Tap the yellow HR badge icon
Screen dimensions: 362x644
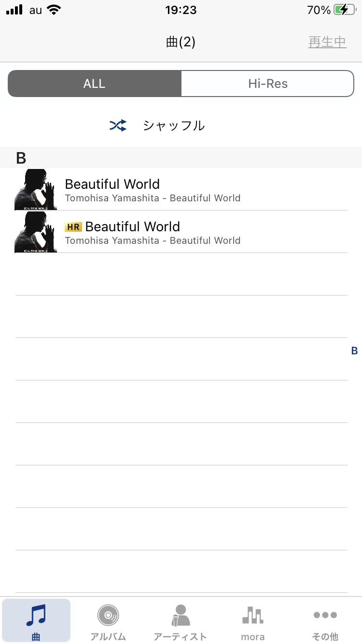point(73,226)
